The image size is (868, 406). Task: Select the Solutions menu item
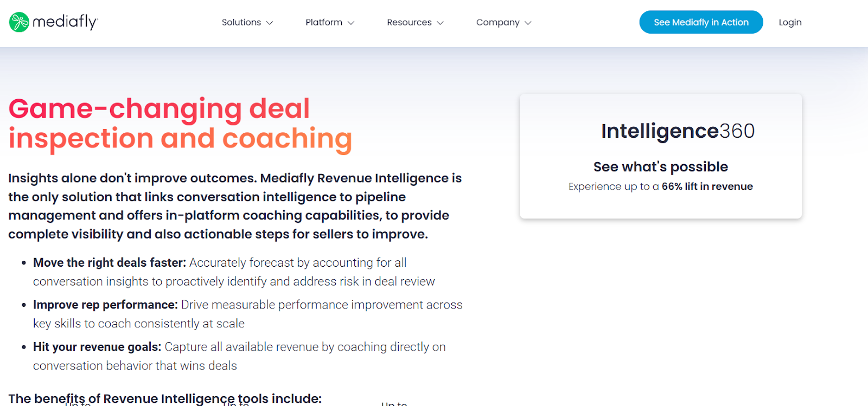coord(241,22)
